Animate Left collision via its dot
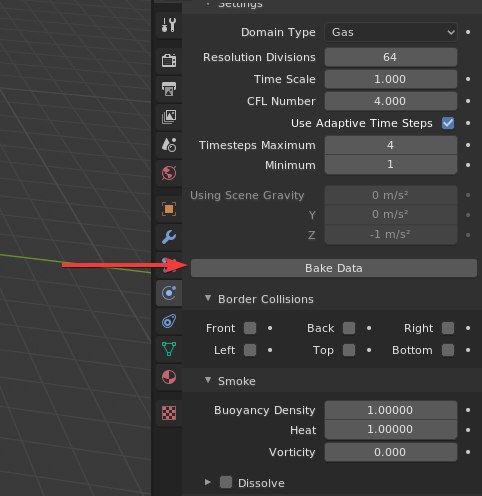482x496 pixels. click(270, 350)
